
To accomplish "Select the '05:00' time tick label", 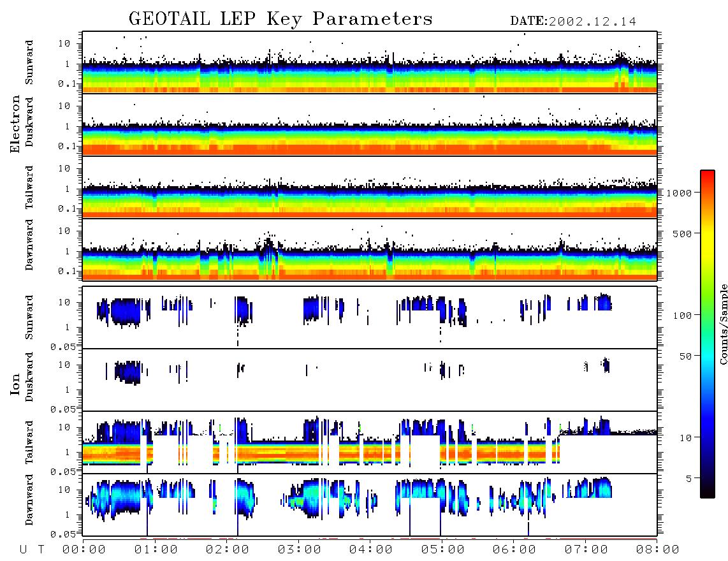I will tap(443, 550).
